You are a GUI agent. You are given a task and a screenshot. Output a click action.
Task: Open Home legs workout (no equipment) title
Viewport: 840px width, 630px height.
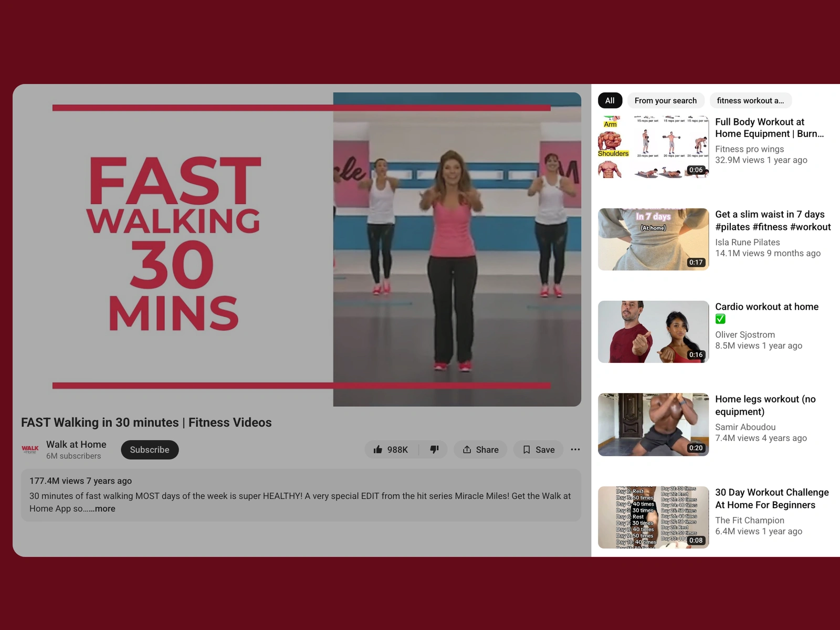click(765, 405)
